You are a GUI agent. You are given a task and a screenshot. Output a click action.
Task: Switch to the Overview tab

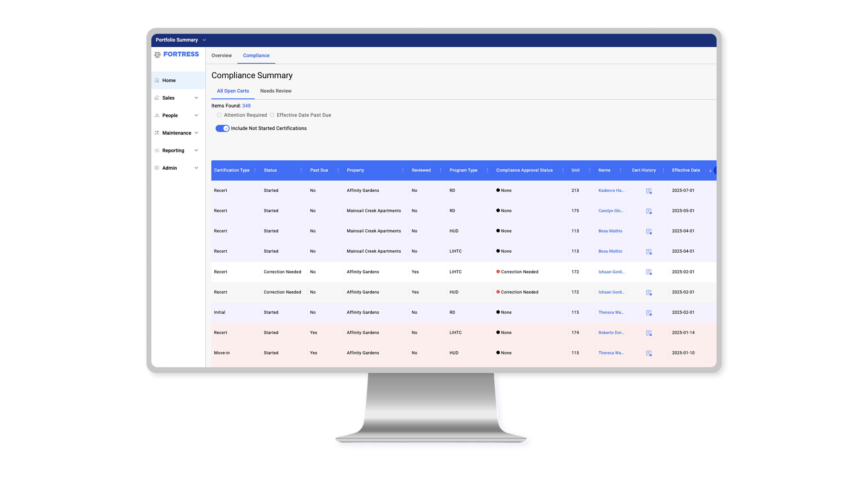click(x=221, y=56)
